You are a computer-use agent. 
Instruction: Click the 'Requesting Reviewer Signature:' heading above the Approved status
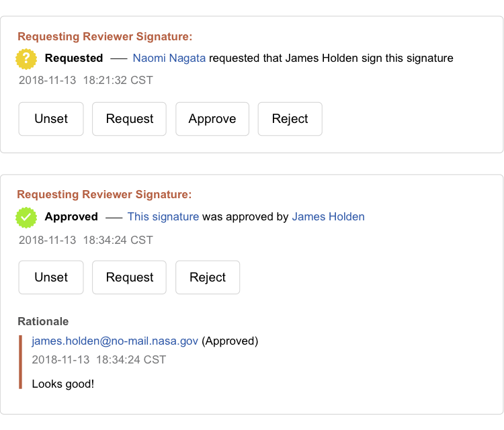pos(104,195)
